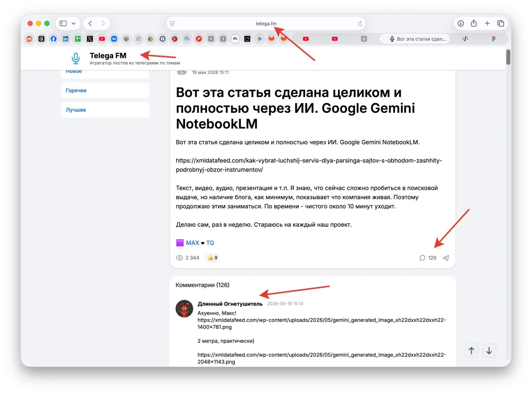This screenshot has height=394, width=532.
Task: Open the X (Twitter) pinned tab
Action: point(90,39)
